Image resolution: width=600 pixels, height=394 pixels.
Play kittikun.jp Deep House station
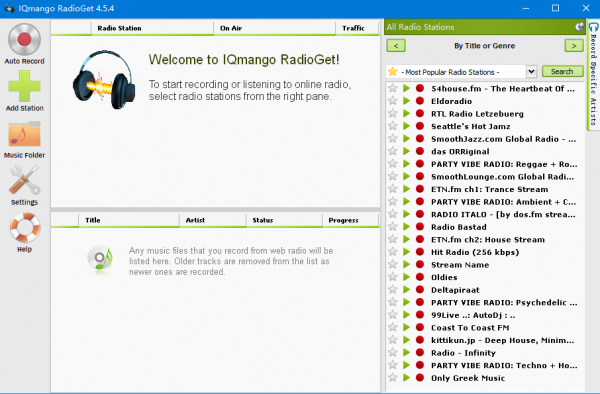(x=406, y=340)
